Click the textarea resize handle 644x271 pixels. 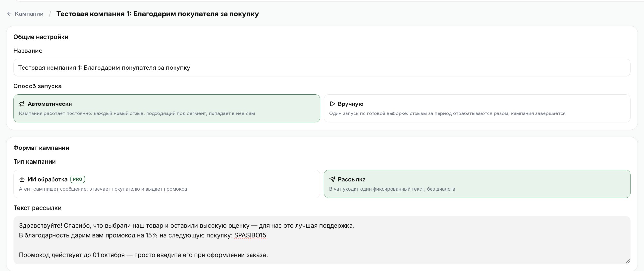[x=628, y=261]
